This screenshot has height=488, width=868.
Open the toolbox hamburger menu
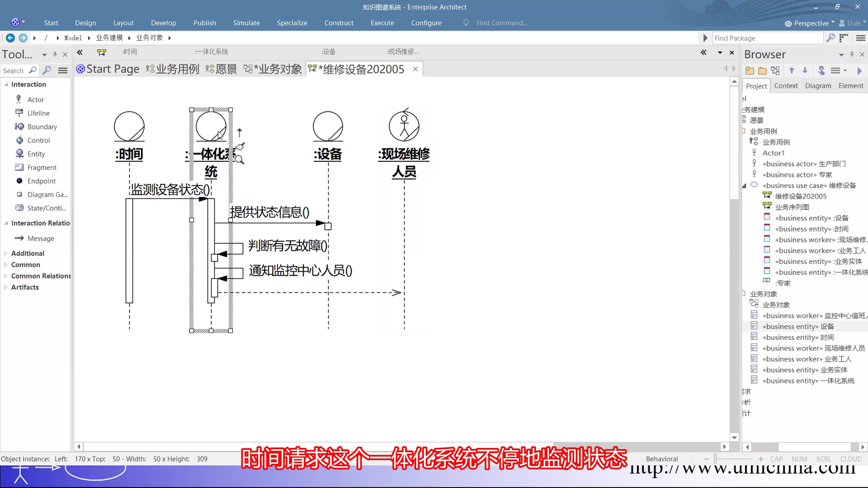pos(63,70)
